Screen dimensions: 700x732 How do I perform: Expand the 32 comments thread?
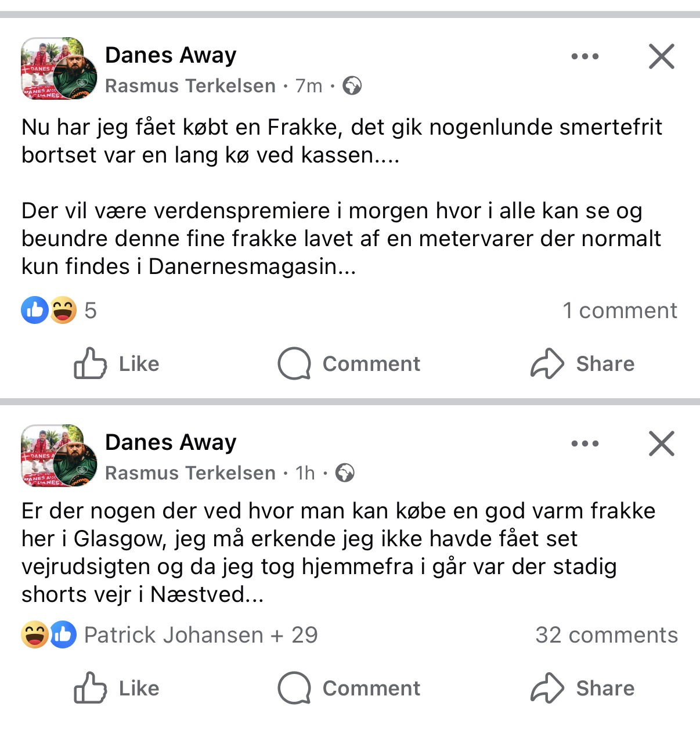(606, 635)
